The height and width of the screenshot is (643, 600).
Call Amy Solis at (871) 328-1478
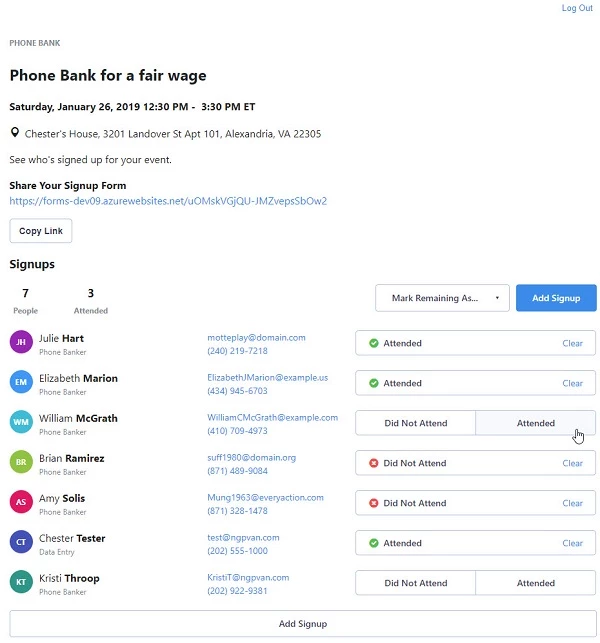[x=237, y=511]
